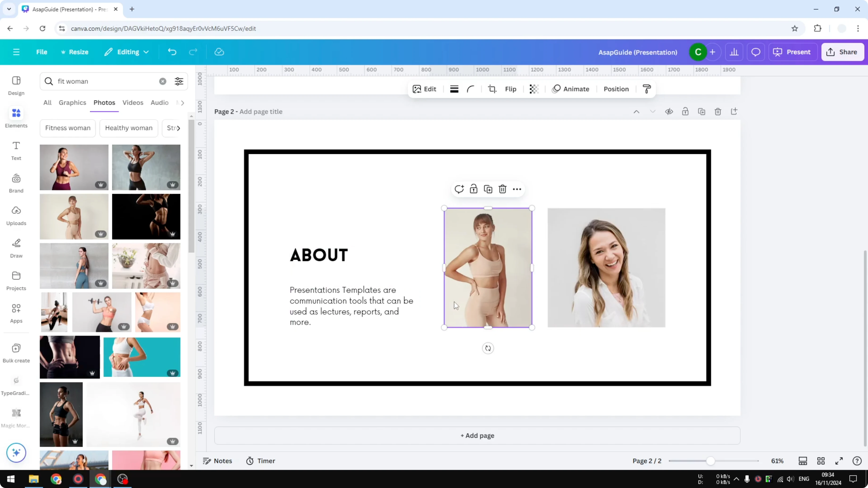The height and width of the screenshot is (488, 868).
Task: Hide Page 2 with the eye toggle
Action: coord(669,112)
